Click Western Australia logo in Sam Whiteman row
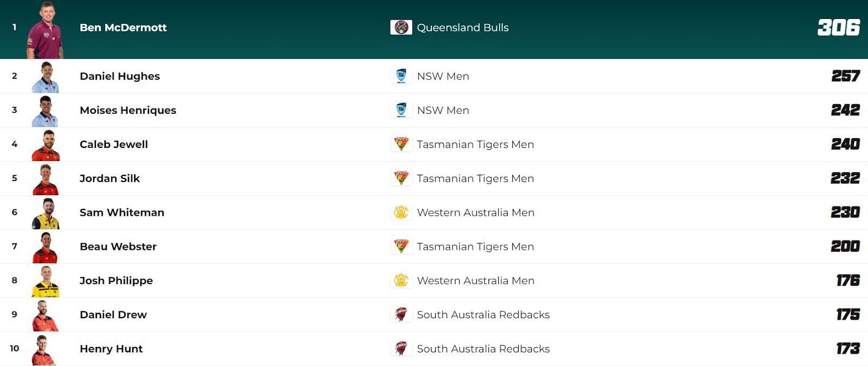 click(401, 213)
